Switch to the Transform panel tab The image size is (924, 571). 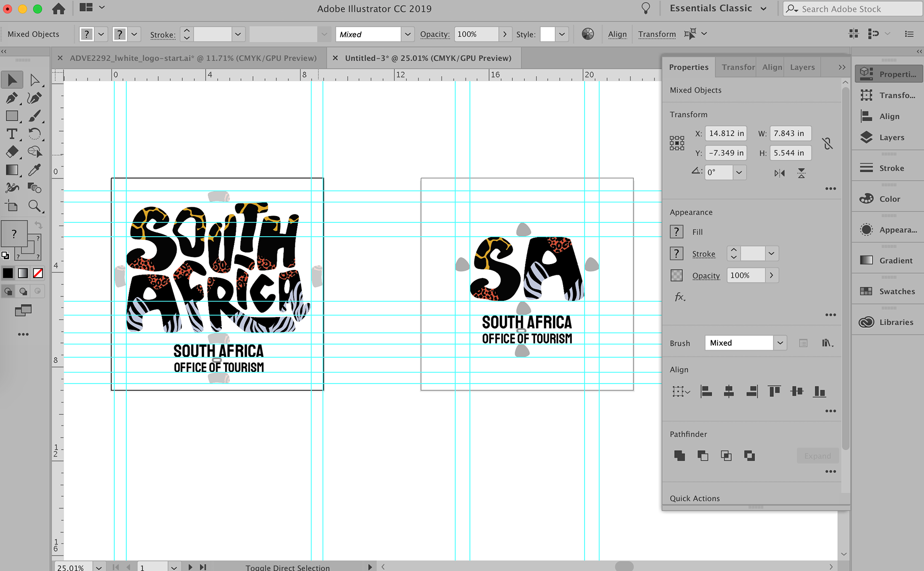[x=738, y=67]
